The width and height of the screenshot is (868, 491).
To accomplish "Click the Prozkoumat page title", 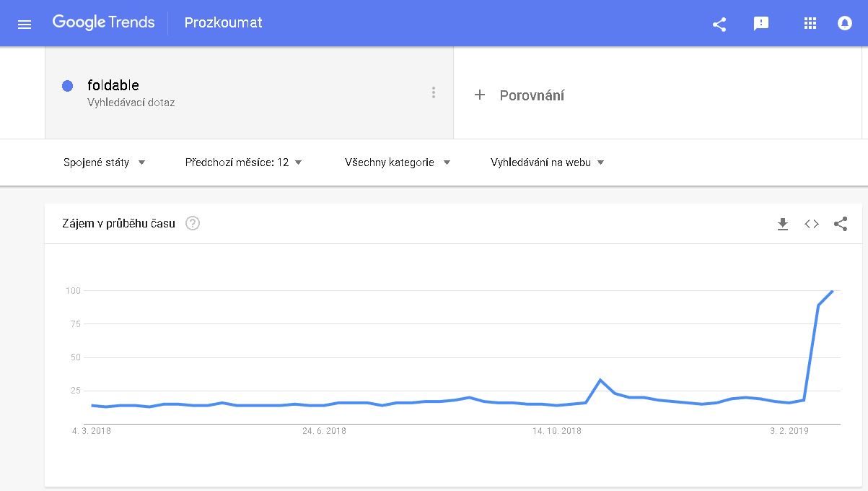I will click(x=223, y=22).
